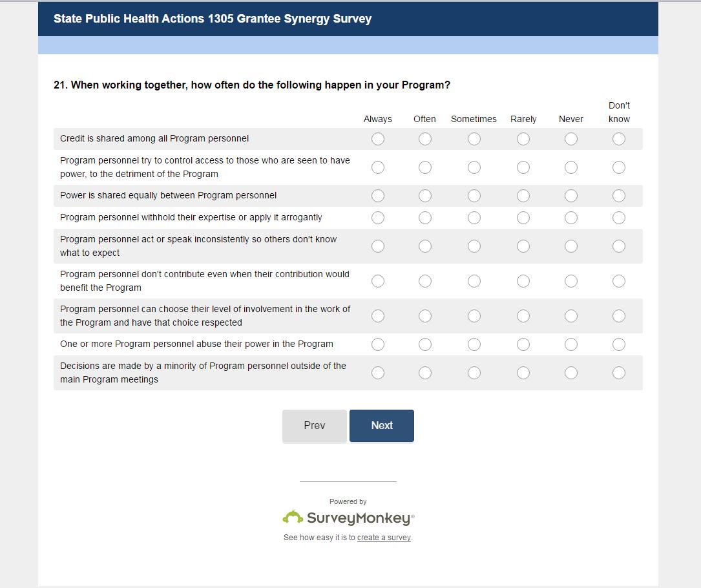
Task: Select Often for power shared equally
Action: click(x=425, y=196)
